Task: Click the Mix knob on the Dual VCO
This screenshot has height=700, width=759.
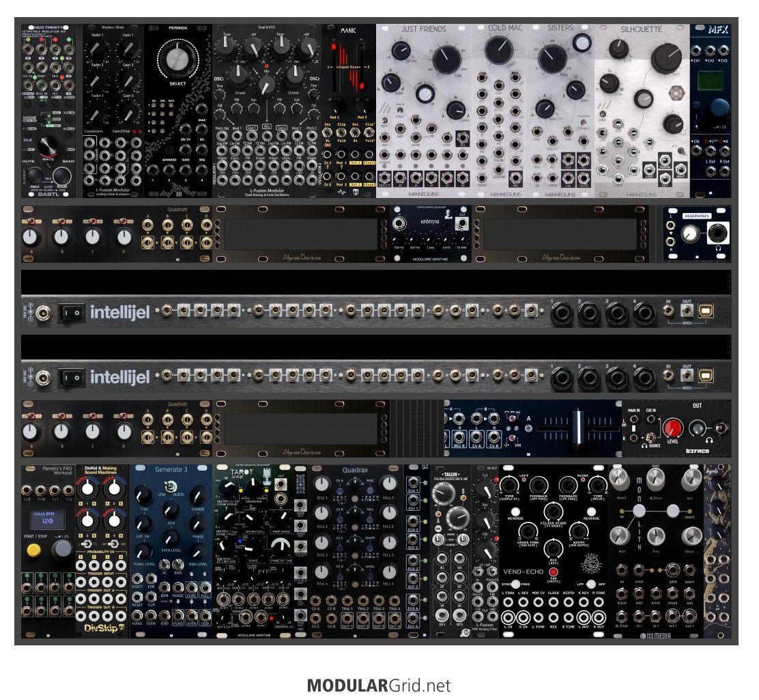Action: click(266, 86)
